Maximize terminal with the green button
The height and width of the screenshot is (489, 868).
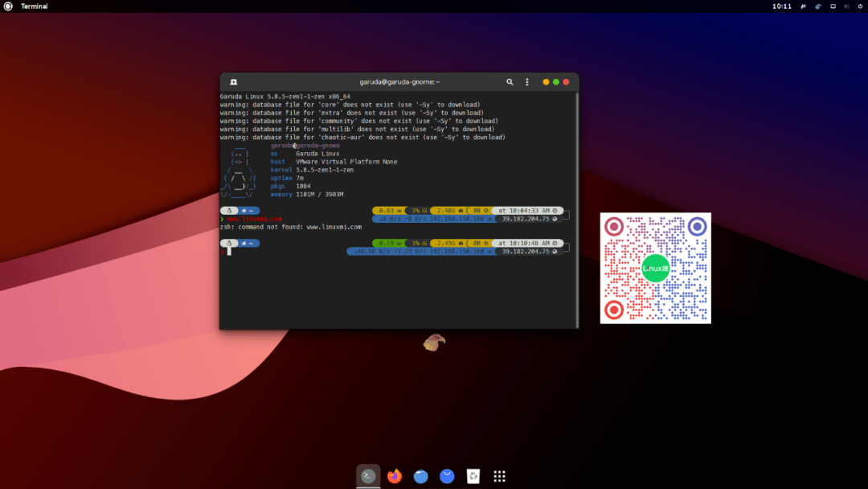coord(556,82)
